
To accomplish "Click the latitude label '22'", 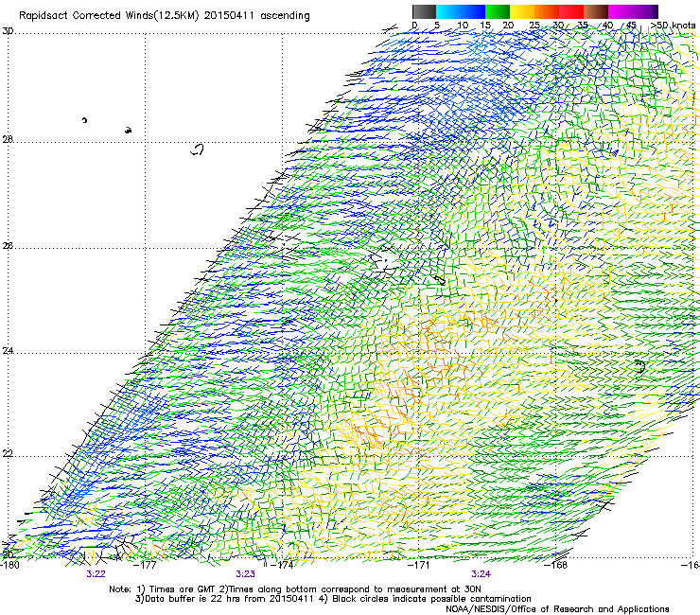I will pos(8,454).
